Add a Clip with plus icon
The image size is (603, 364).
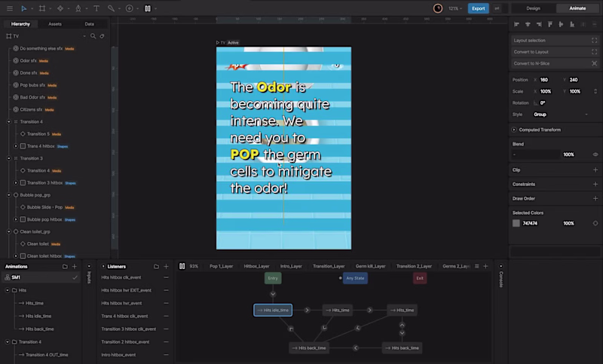click(595, 170)
